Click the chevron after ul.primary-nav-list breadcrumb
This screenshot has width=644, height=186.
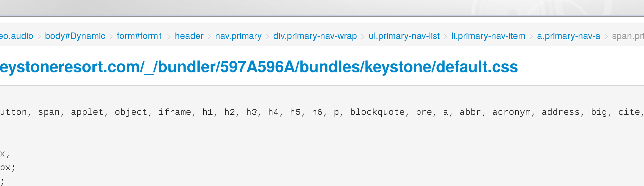tap(445, 36)
